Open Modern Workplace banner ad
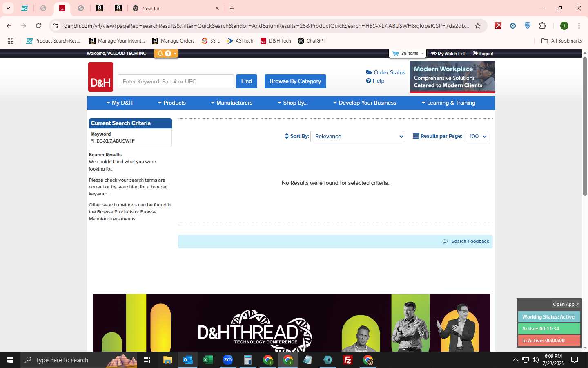Viewport: 588px width, 368px height. click(452, 77)
